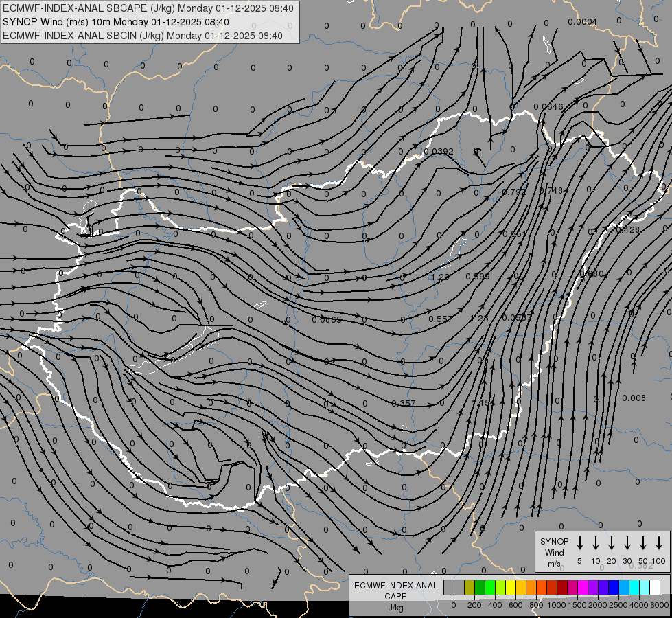Click the 200 tick label on the CAPE scale
Image resolution: width=672 pixels, height=618 pixels.
474,605
